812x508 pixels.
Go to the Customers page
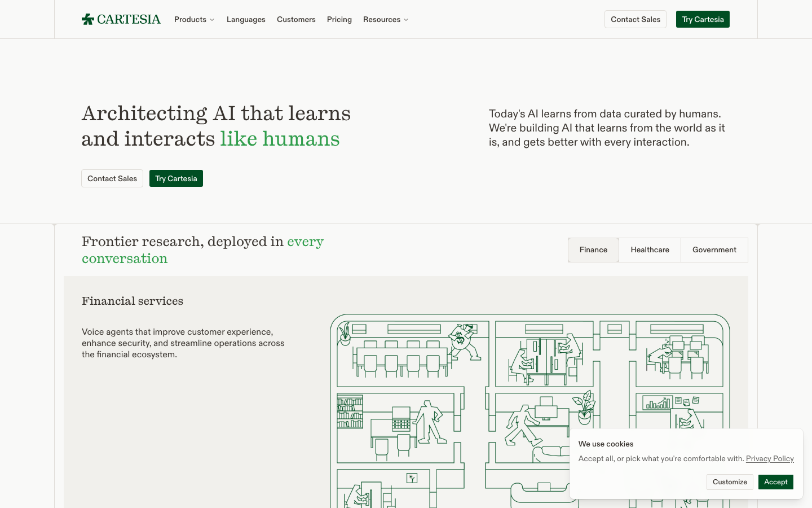(296, 19)
